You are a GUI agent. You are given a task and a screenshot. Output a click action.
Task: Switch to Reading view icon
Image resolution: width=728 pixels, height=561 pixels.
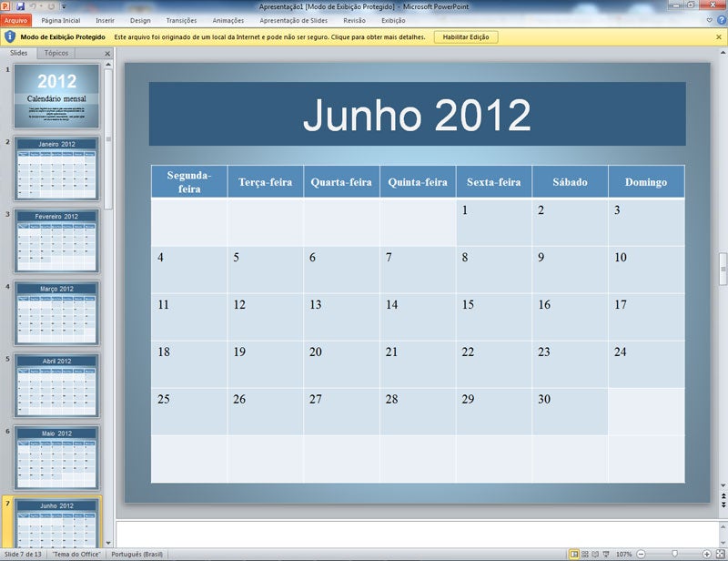coord(595,554)
